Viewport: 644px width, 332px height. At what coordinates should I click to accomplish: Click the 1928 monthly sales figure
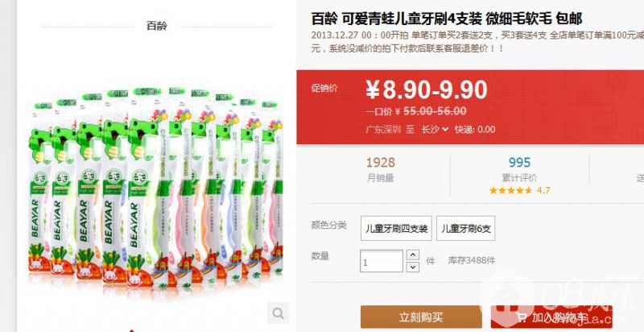[380, 162]
